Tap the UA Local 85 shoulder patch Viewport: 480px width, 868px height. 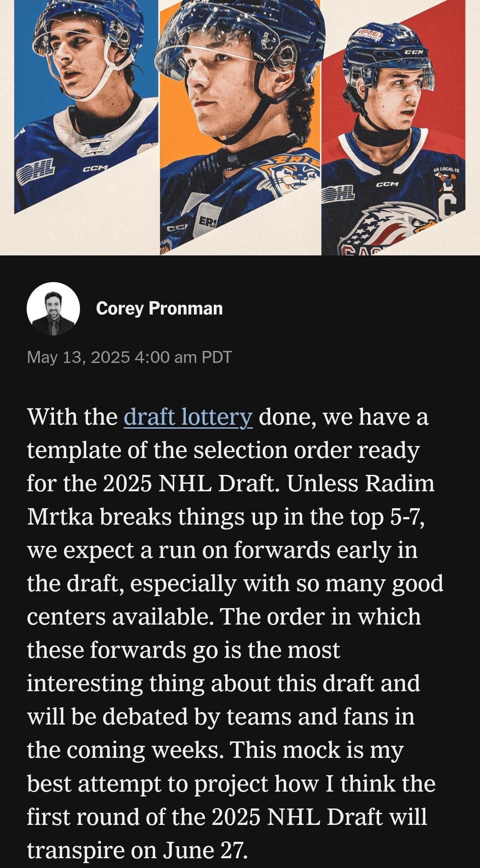click(x=447, y=175)
